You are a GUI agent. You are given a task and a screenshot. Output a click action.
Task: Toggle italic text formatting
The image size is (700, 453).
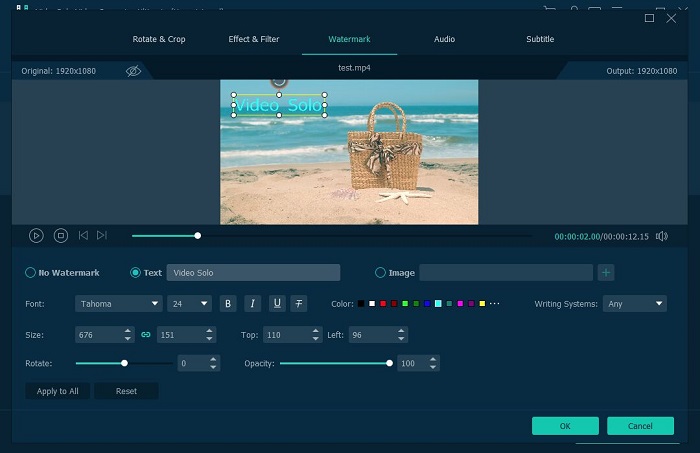[x=253, y=304]
